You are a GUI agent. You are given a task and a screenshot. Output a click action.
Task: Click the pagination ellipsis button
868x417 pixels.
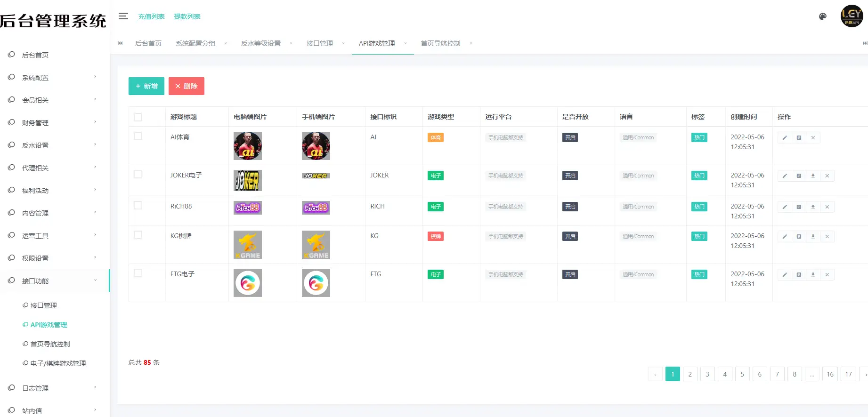(812, 374)
